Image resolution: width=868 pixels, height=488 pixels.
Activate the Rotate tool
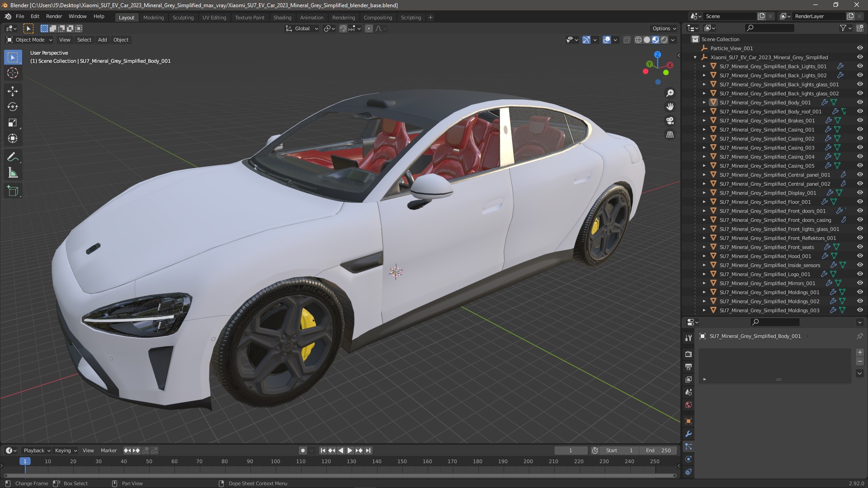click(x=13, y=107)
